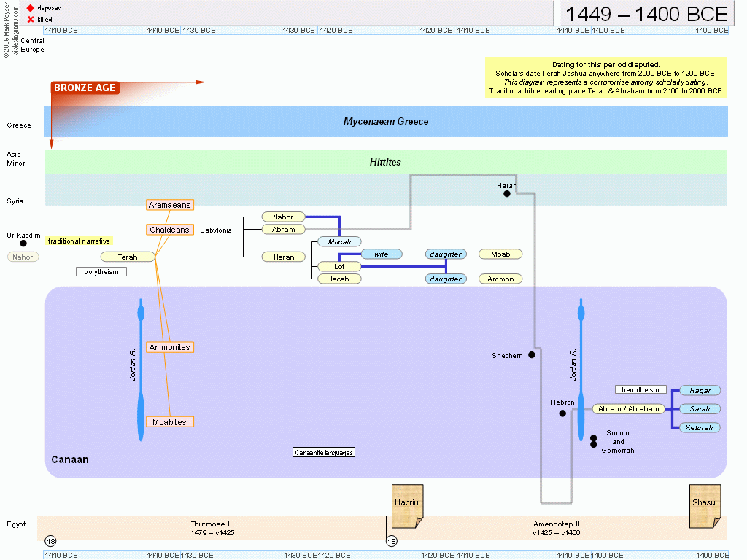Select the Sodom and Gomorrah location dots
Viewport: 747px width, 560px height.
coord(594,441)
